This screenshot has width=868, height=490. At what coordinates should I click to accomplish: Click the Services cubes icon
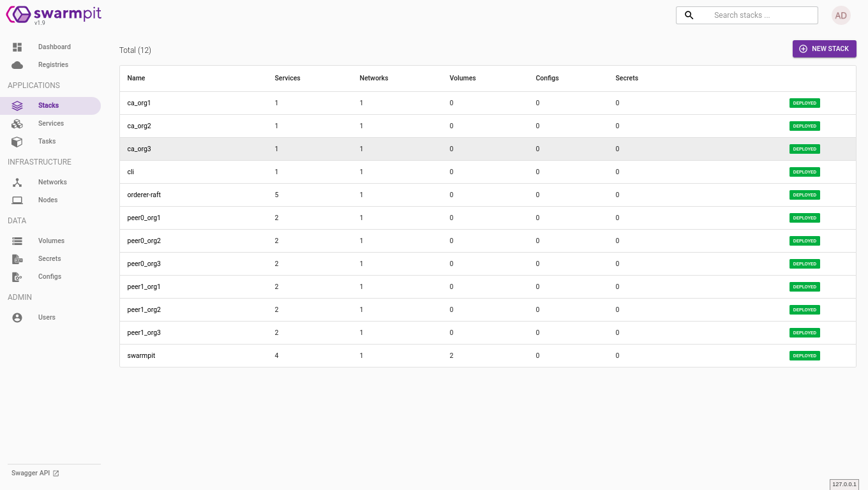pyautogui.click(x=17, y=124)
